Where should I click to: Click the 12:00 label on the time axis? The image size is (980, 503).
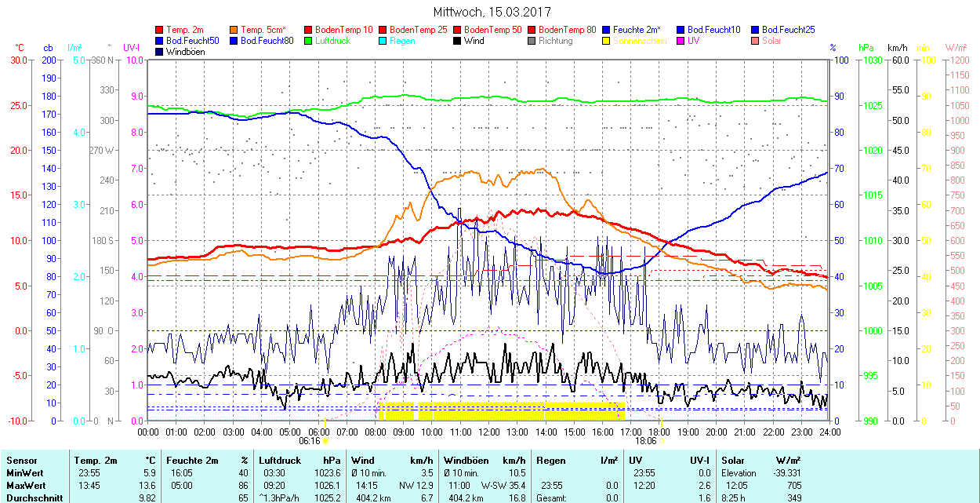click(x=489, y=432)
